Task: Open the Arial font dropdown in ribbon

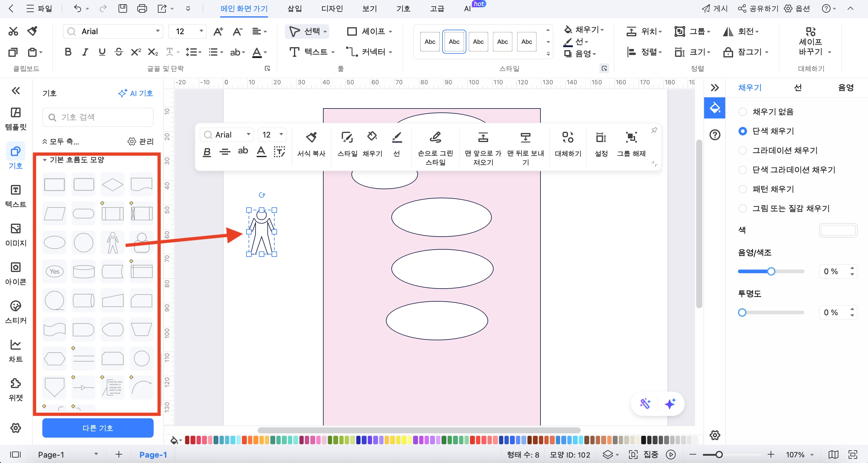Action: pyautogui.click(x=157, y=31)
